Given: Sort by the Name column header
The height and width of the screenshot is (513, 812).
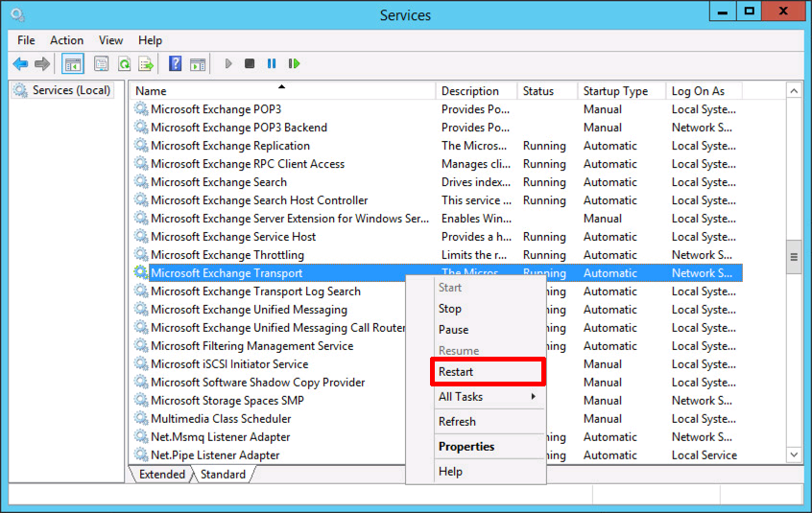Looking at the screenshot, I should pyautogui.click(x=282, y=90).
